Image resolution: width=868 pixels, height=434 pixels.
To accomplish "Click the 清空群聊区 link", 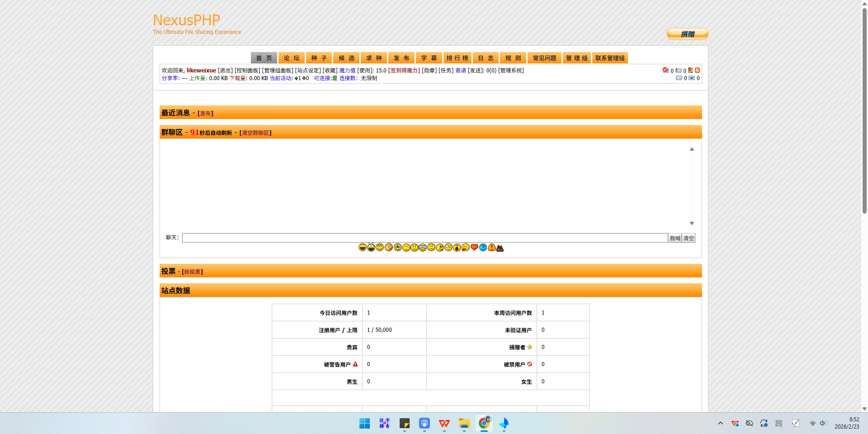I will (x=255, y=133).
